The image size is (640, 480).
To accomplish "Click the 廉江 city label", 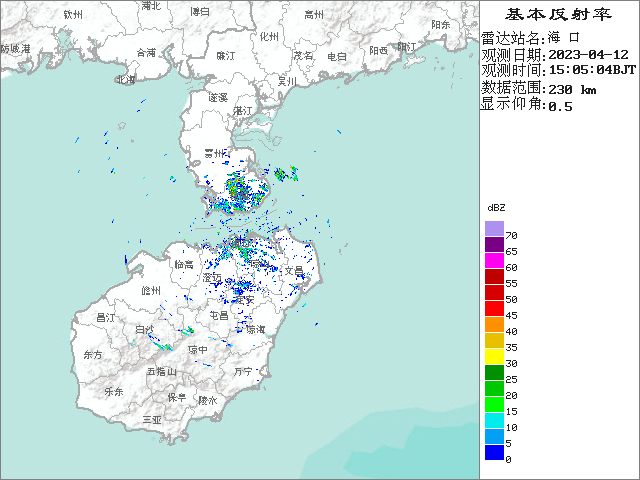I will tap(225, 56).
